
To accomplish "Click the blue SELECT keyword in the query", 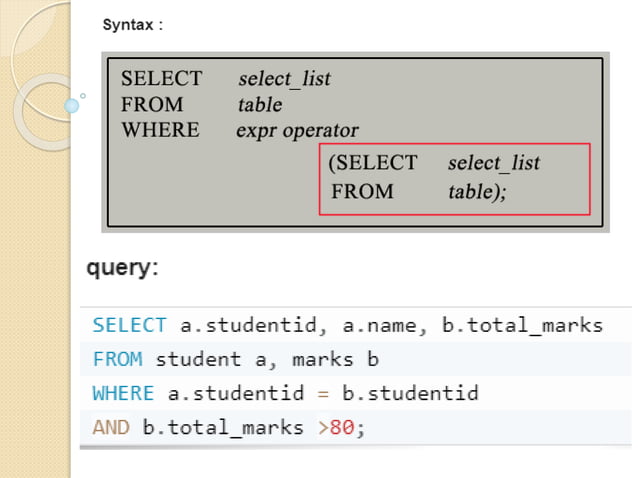I will 130,325.
